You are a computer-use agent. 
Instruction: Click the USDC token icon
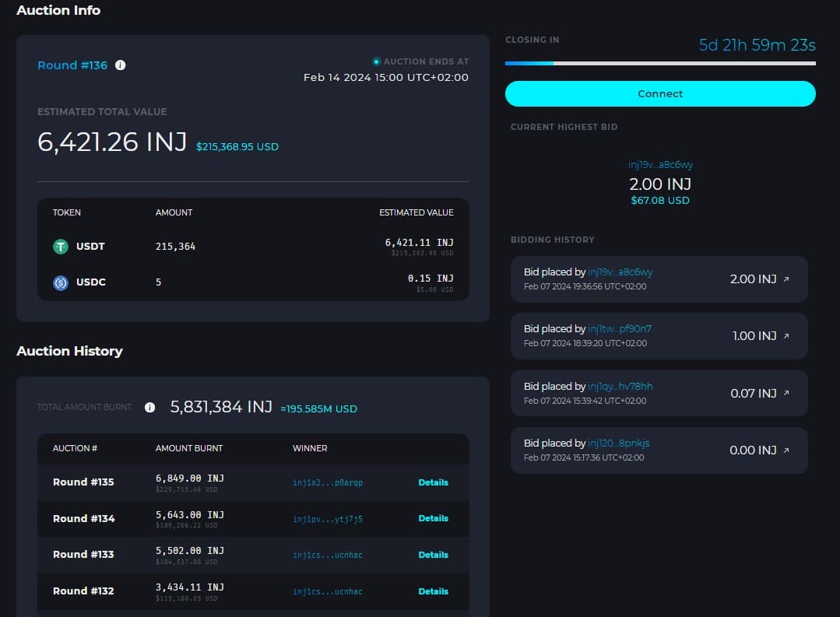pos(61,282)
